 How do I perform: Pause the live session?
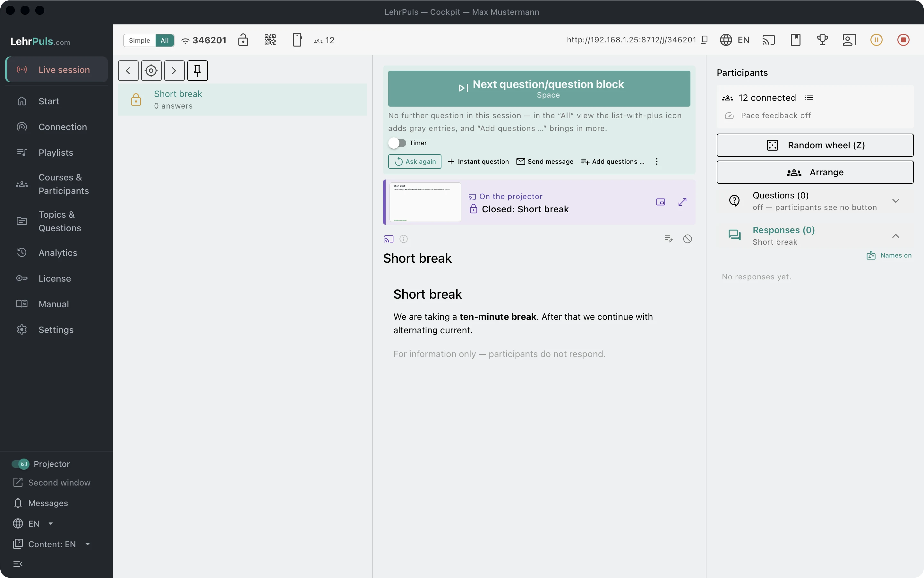(876, 40)
